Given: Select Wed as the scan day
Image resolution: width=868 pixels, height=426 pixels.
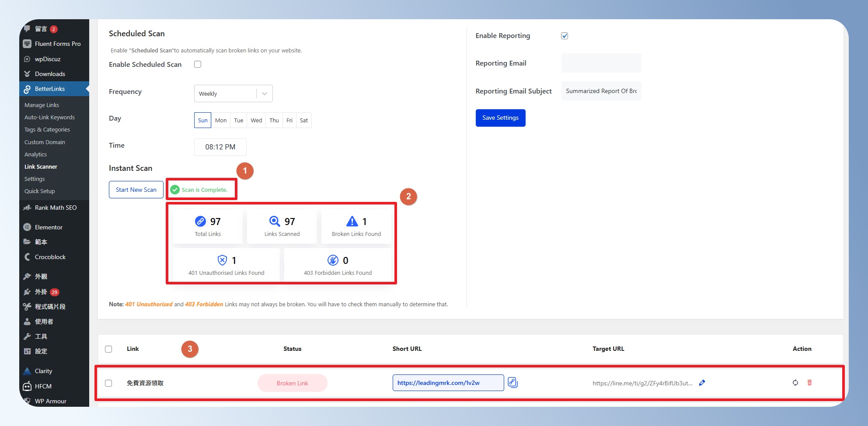Looking at the screenshot, I should (x=256, y=121).
